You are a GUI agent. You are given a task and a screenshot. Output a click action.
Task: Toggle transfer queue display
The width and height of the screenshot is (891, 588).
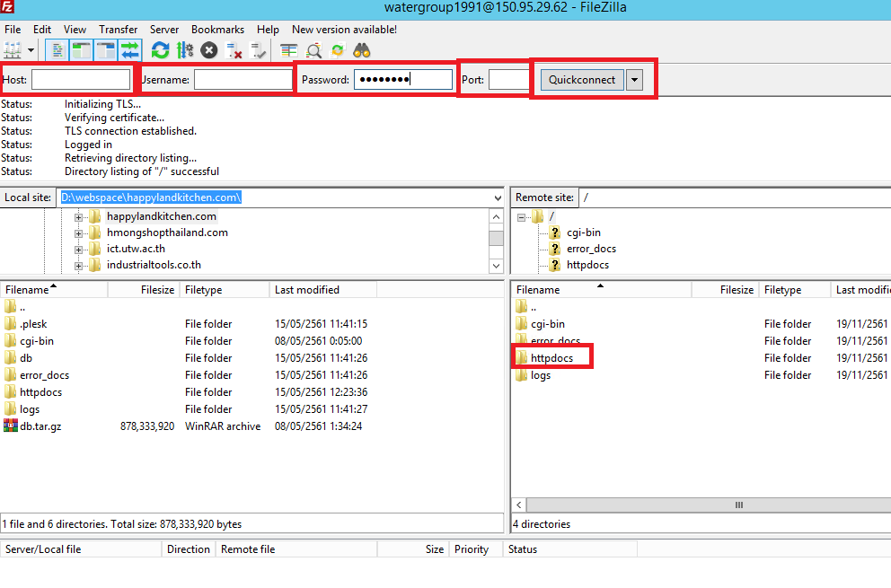click(130, 50)
